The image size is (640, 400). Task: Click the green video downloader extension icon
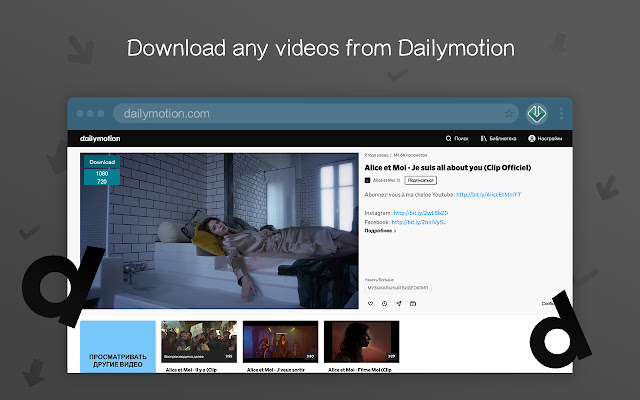536,113
